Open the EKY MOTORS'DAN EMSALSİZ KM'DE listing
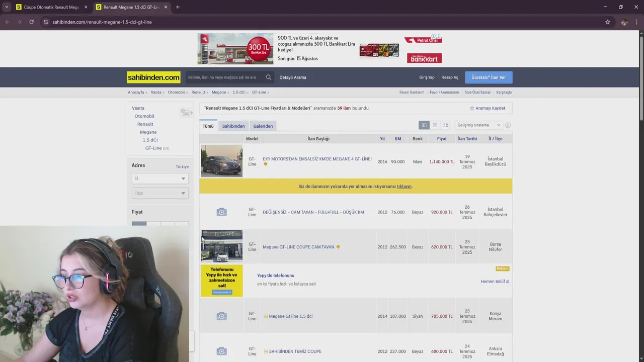Image resolution: width=644 pixels, height=362 pixels. click(x=317, y=159)
